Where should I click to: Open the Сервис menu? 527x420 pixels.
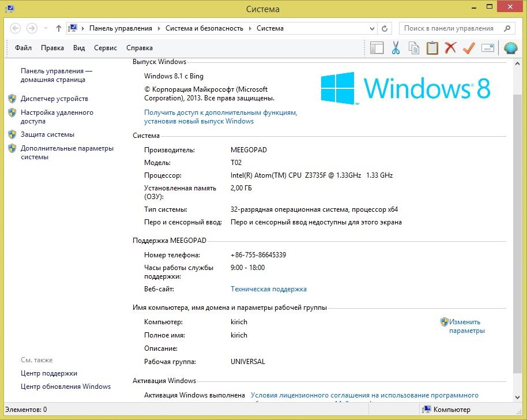click(x=106, y=48)
